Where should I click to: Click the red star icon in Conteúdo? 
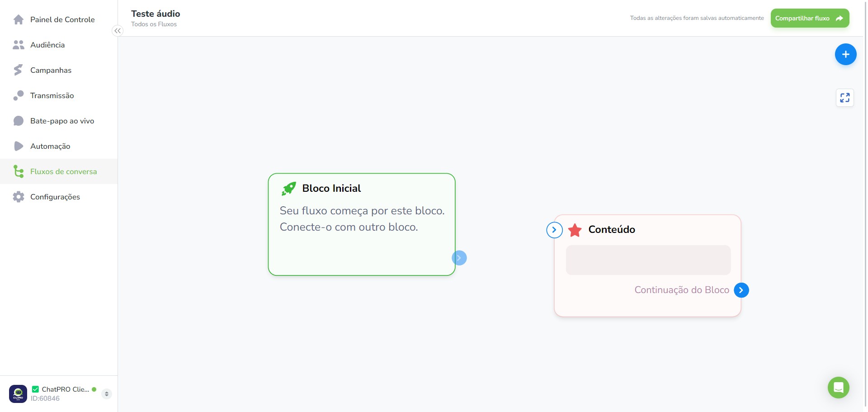[x=575, y=230]
